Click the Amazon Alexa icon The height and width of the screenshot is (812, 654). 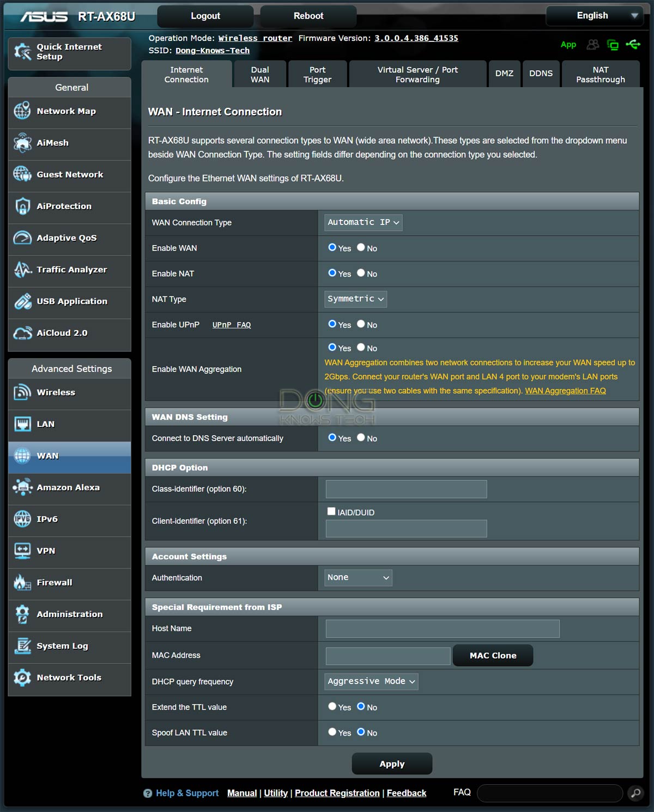pyautogui.click(x=22, y=487)
